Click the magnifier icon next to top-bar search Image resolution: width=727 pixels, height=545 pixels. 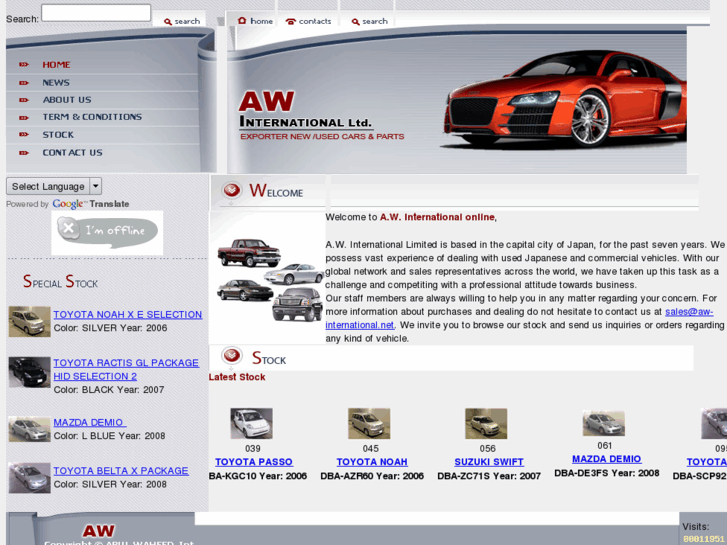point(356,21)
